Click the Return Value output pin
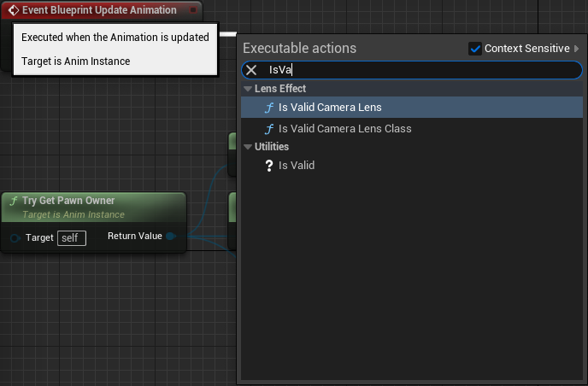 tap(171, 236)
